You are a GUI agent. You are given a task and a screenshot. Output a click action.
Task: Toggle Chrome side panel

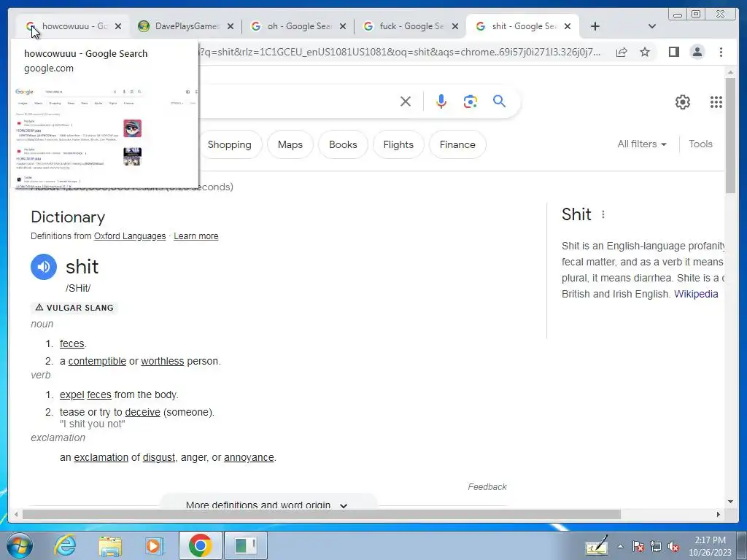(673, 52)
